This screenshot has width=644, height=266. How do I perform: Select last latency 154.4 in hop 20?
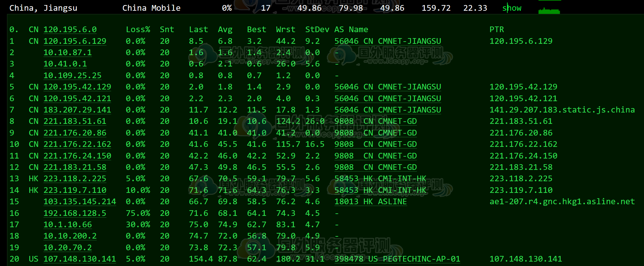tap(201, 259)
